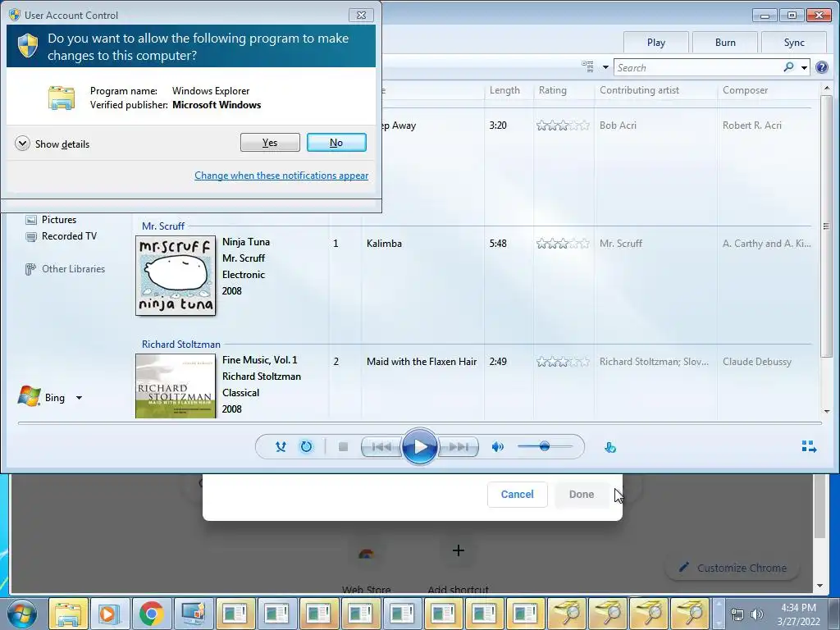
Task: Sort by the Rating column header
Action: coord(552,90)
